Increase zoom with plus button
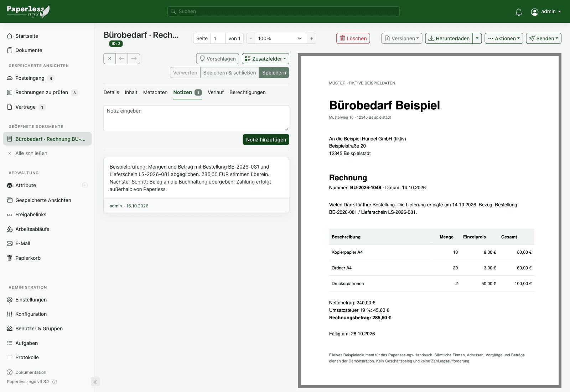Image resolution: width=570 pixels, height=392 pixels. pos(312,38)
